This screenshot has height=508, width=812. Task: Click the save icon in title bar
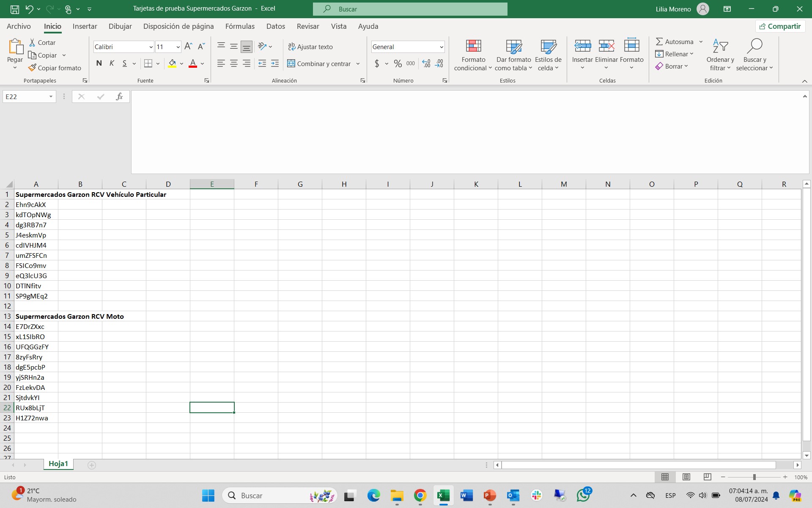pos(14,9)
